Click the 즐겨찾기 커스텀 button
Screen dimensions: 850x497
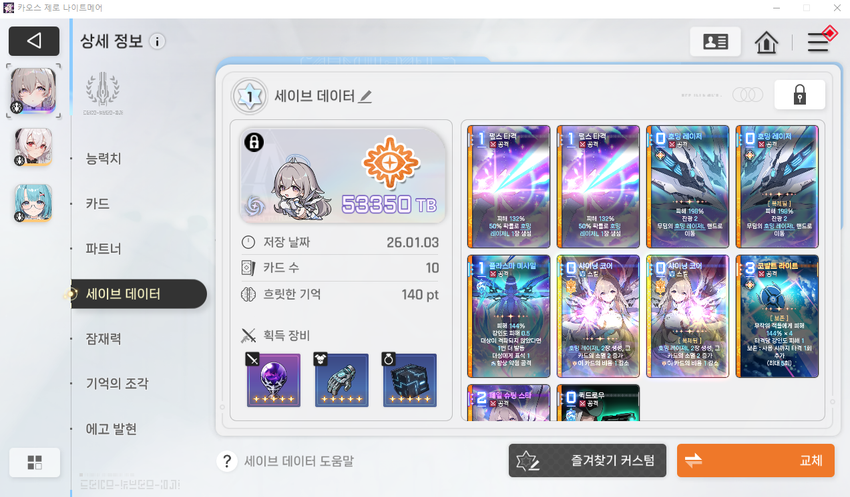(x=587, y=461)
